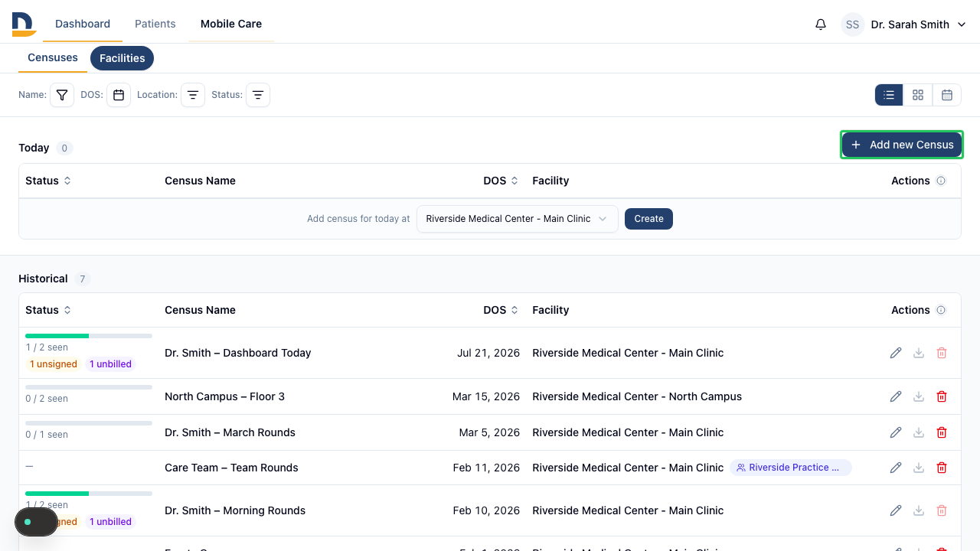
Task: Click 1 unbilled badge on Dashboard Today row
Action: click(111, 364)
